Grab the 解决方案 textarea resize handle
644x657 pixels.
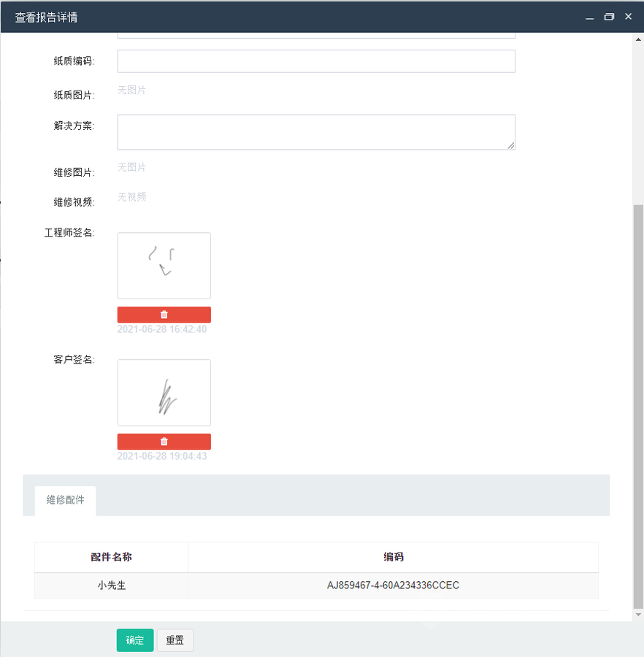511,146
